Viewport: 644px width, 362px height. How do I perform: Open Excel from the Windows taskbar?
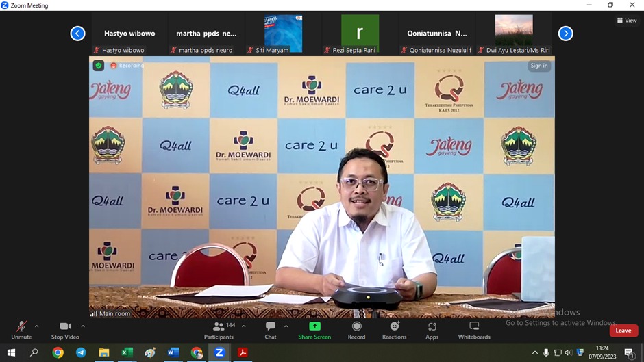pyautogui.click(x=127, y=353)
